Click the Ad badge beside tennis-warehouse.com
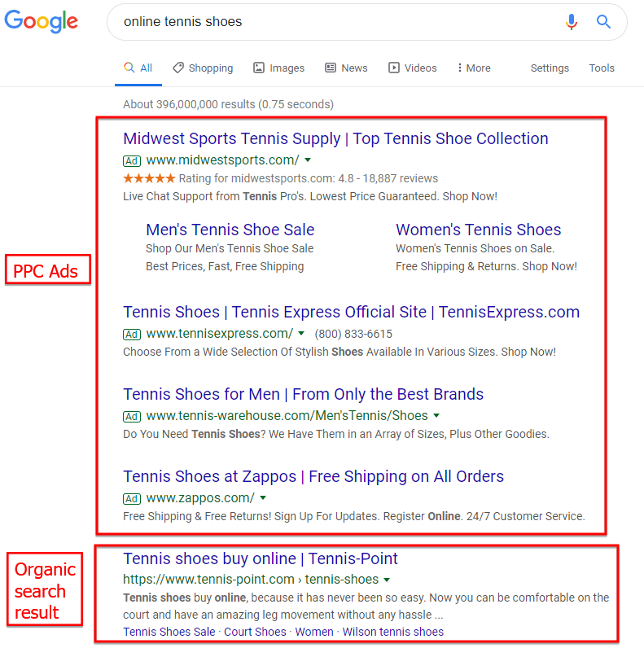The image size is (644, 648). click(132, 416)
